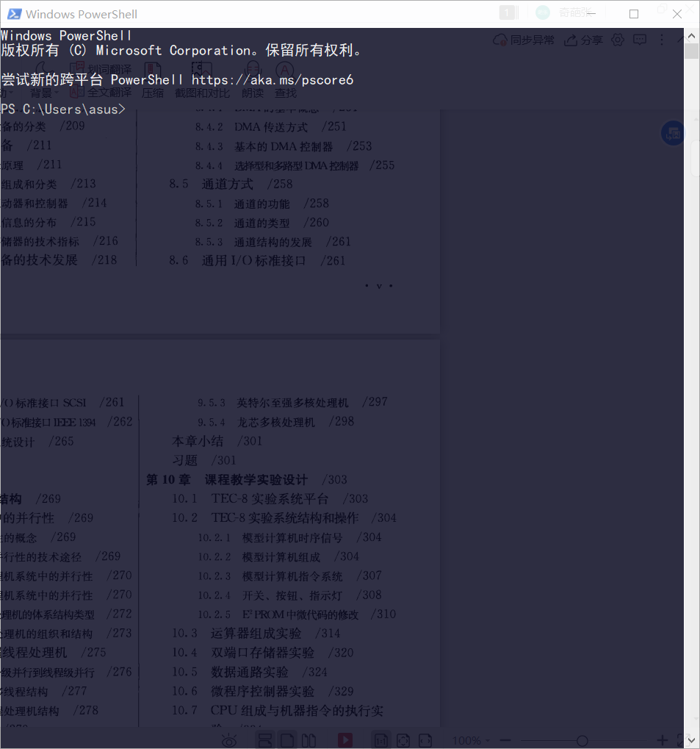700x749 pixels.
Task: Click heading '第 10 章 课程教学实验设计'
Action: pyautogui.click(x=246, y=479)
